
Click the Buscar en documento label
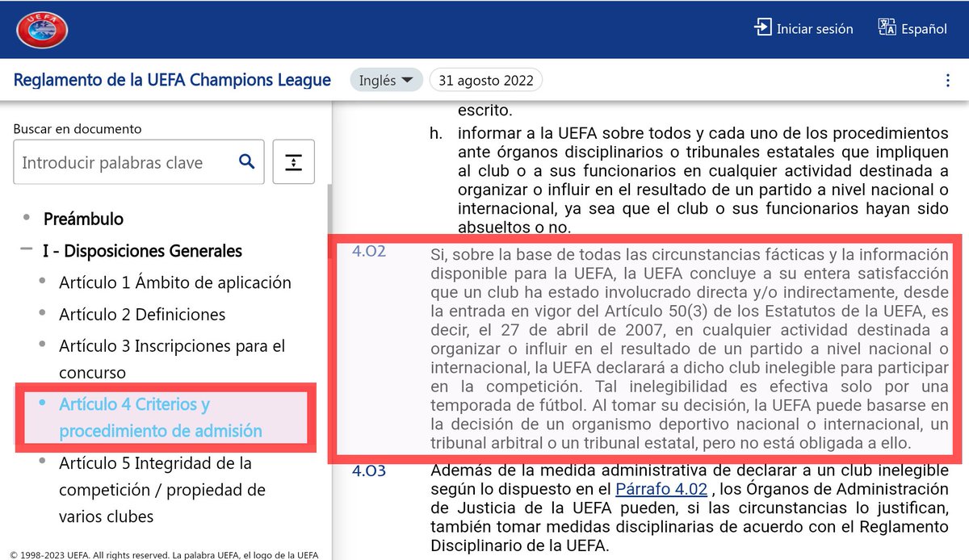click(78, 128)
